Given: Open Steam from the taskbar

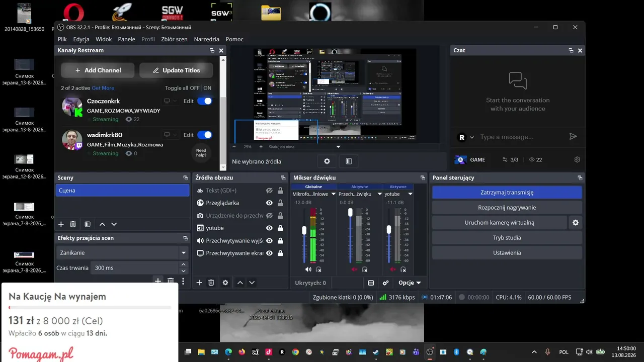Looking at the screenshot, I should 376,352.
